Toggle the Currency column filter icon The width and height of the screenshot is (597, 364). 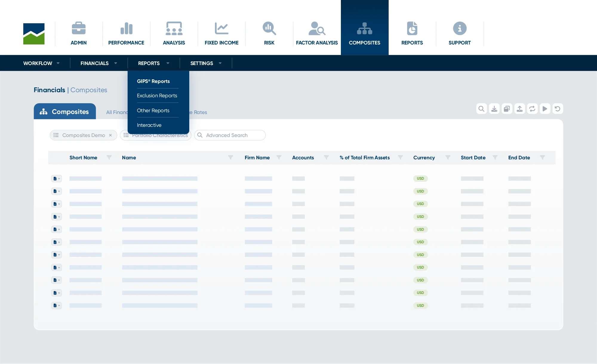coord(448,158)
